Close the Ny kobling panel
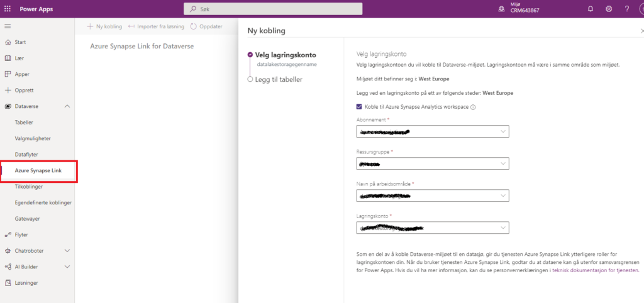The image size is (644, 303). click(642, 31)
